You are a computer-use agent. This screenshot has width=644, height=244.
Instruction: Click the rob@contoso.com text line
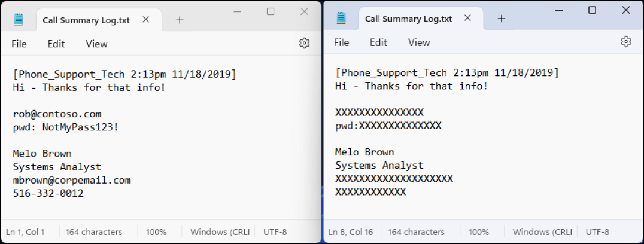tap(57, 114)
